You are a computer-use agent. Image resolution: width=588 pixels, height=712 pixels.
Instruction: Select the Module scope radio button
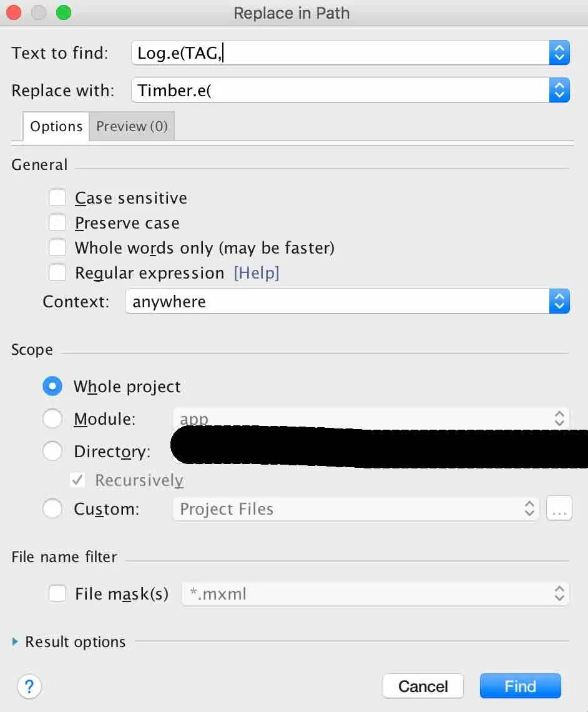[x=52, y=418]
